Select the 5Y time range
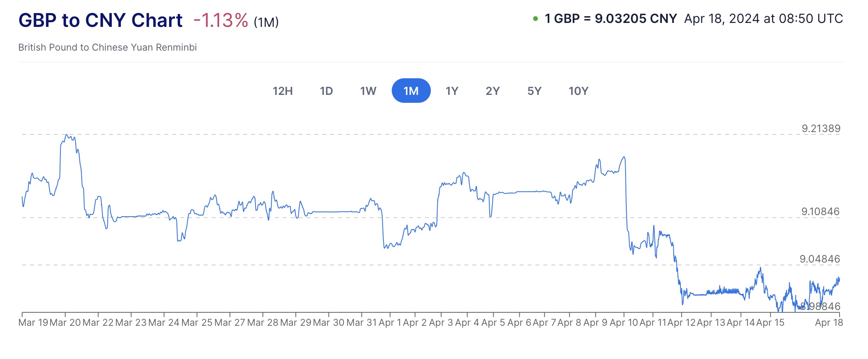868x359 pixels. (534, 91)
